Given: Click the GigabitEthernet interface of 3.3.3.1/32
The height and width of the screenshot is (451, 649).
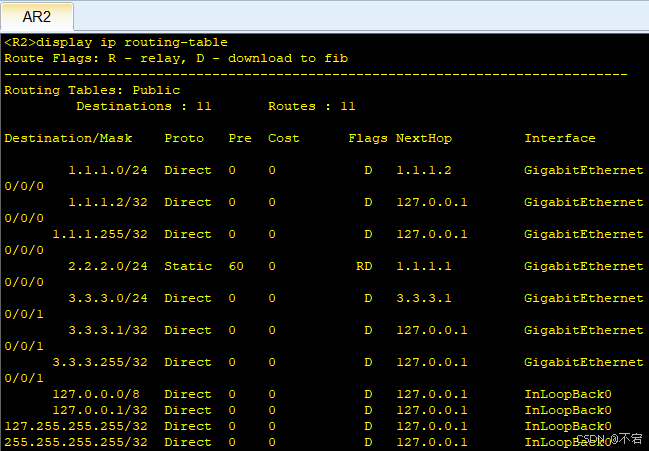Looking at the screenshot, I should tap(584, 330).
